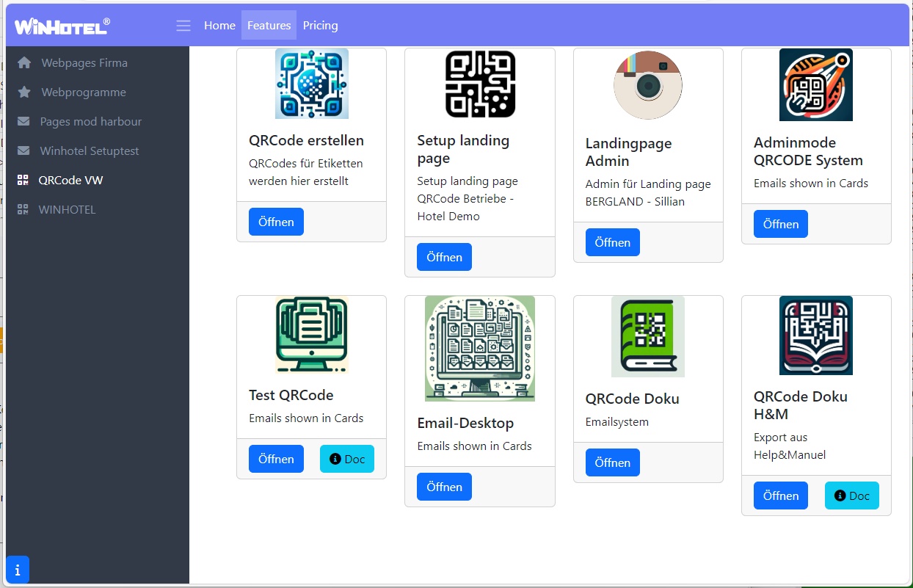Screen dimensions: 913x588
Task: Open Doc for Test QRCode
Action: 347,459
